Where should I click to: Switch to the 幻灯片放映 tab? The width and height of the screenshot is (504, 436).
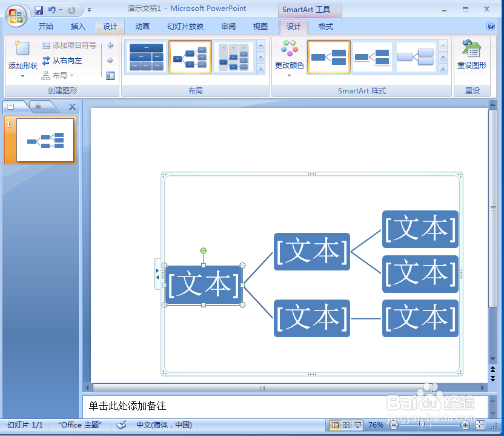coord(185,27)
